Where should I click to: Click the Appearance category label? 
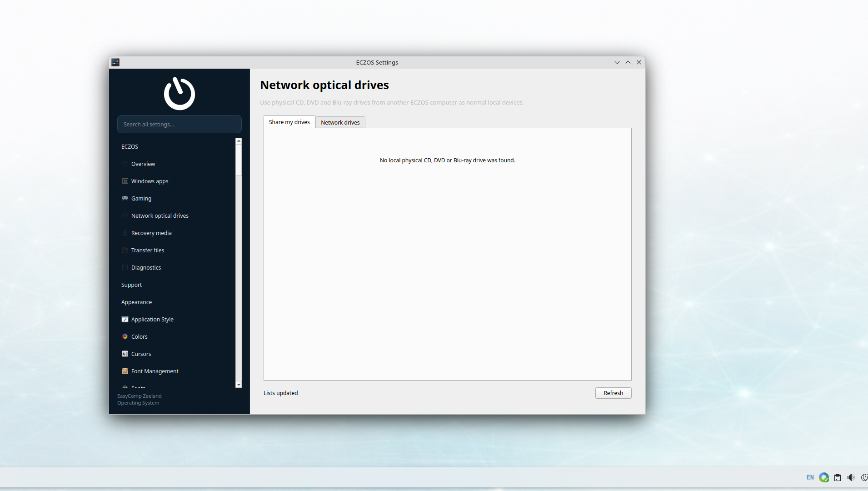[137, 302]
